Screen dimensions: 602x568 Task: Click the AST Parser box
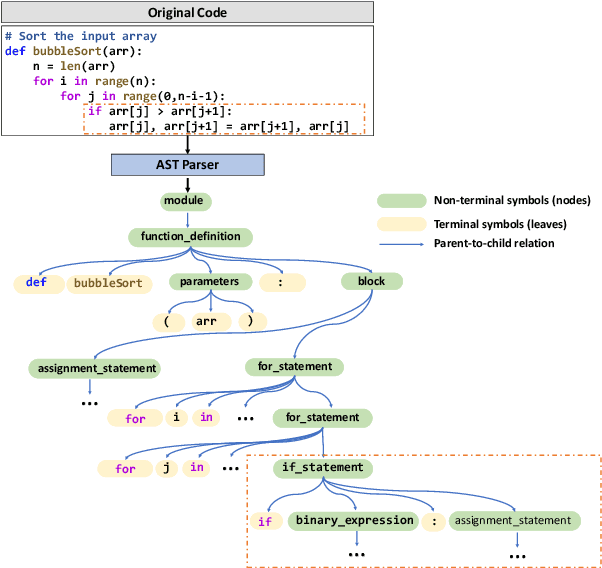(187, 164)
